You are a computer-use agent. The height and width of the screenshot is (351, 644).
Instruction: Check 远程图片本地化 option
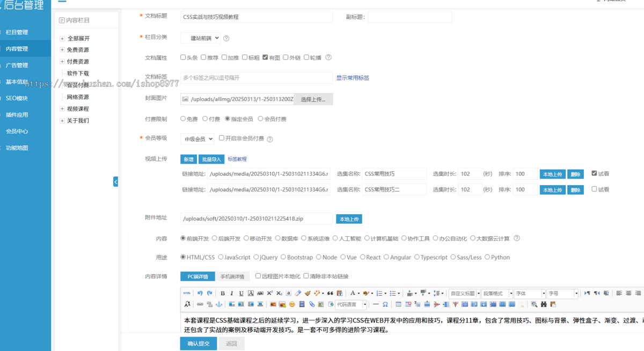[258, 276]
